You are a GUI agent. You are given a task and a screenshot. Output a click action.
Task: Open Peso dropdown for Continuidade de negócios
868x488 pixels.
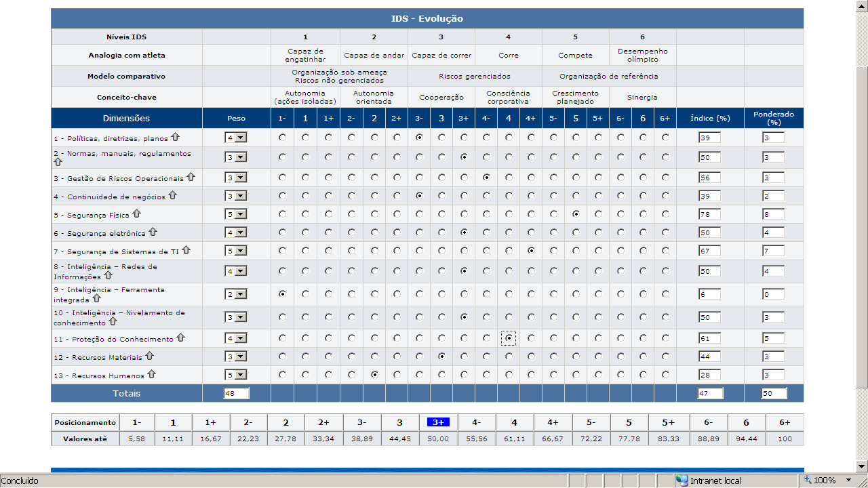pos(236,196)
